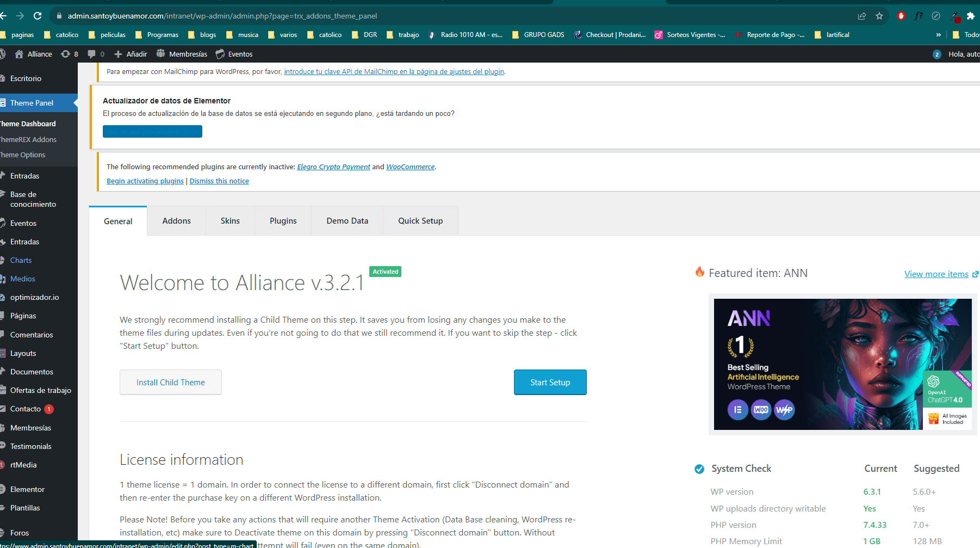This screenshot has width=980, height=548.
Task: Open the peliculas bookmark folder
Action: pos(107,34)
